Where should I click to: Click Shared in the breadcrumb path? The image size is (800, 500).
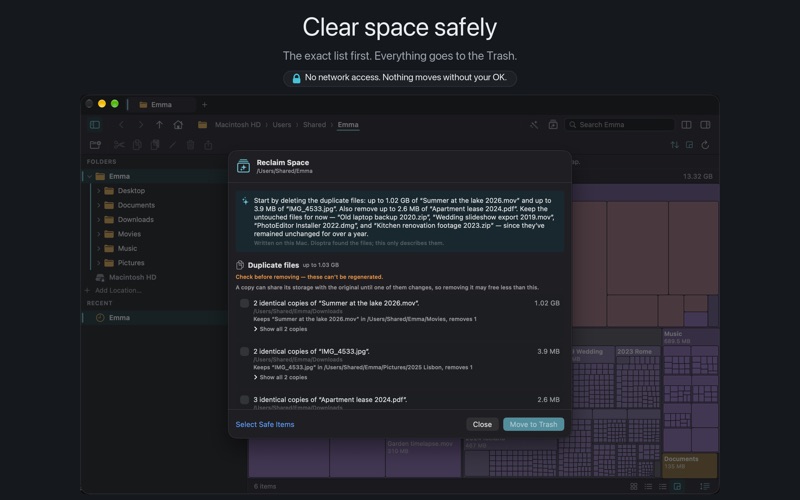click(x=314, y=124)
